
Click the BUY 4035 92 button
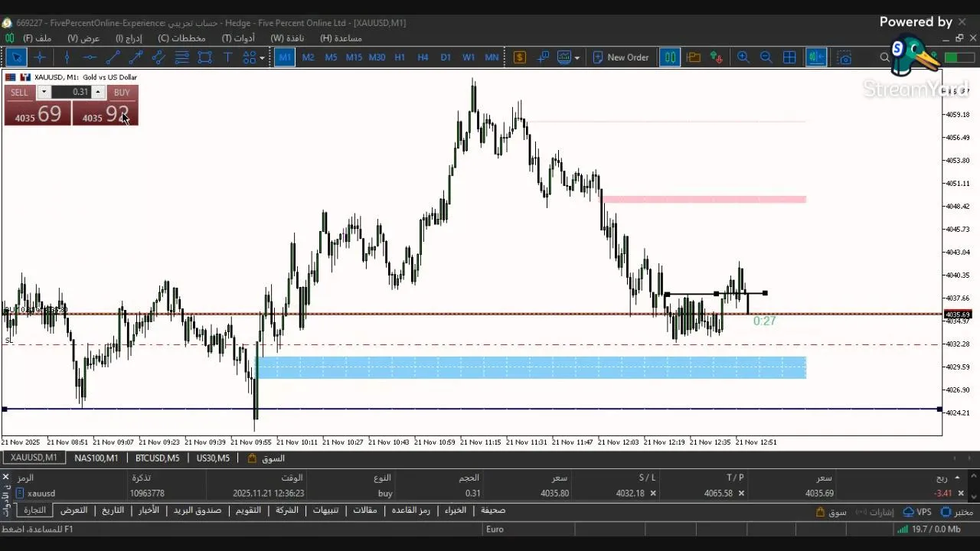106,112
